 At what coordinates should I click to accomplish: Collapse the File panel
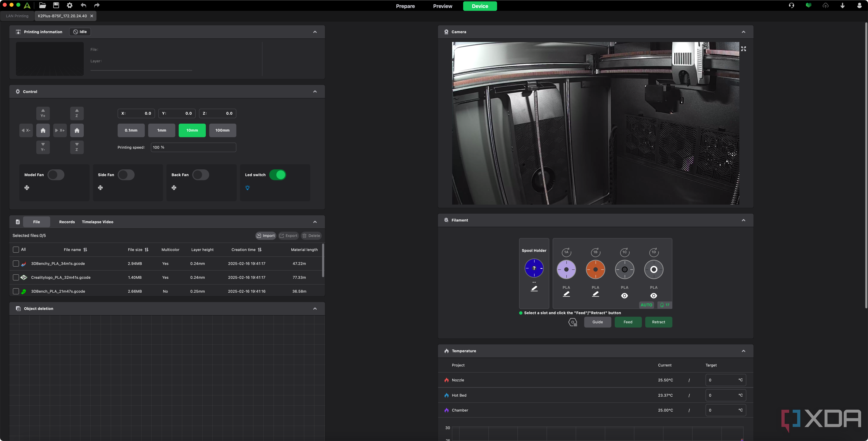point(315,222)
